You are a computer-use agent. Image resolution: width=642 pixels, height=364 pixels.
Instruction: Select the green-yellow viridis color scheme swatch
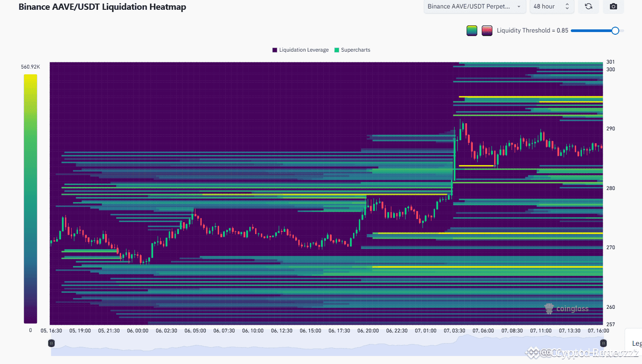pyautogui.click(x=472, y=31)
